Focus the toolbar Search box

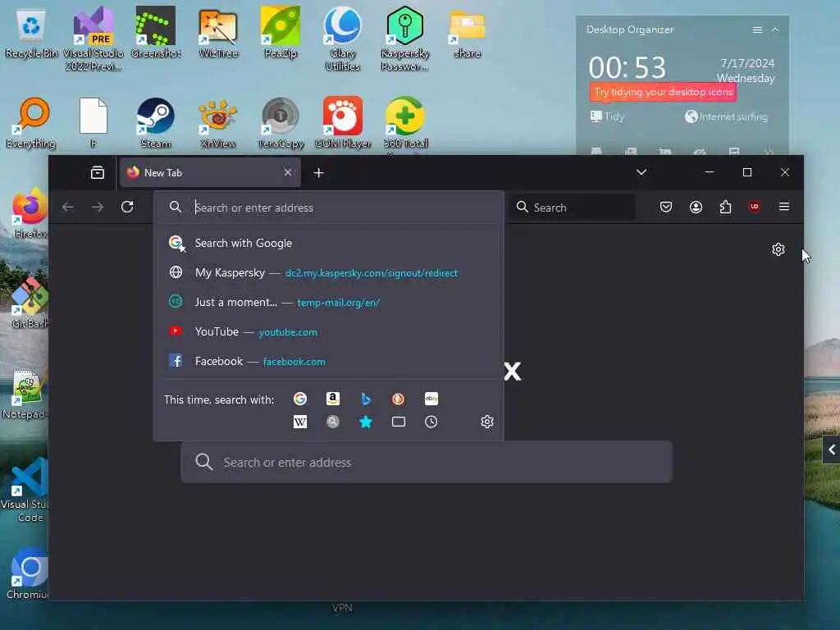572,208
